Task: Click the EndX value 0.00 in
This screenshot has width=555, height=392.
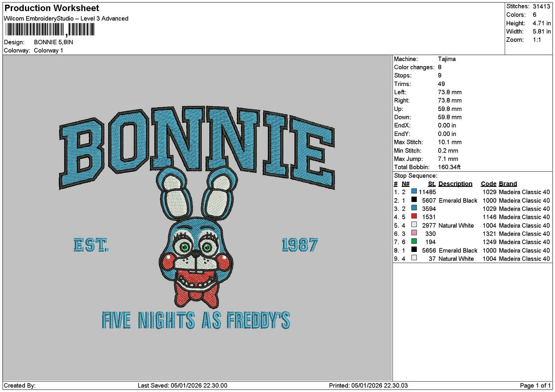Action: point(447,126)
